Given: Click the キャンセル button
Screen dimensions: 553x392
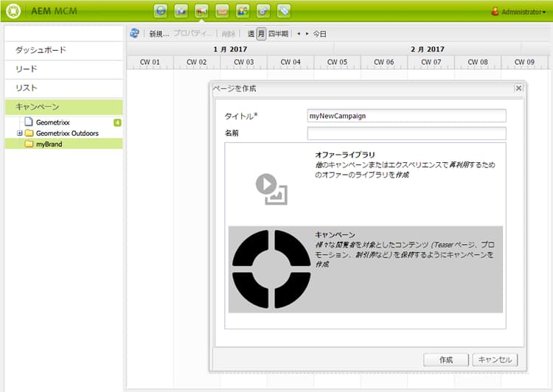Looking at the screenshot, I should (x=495, y=360).
